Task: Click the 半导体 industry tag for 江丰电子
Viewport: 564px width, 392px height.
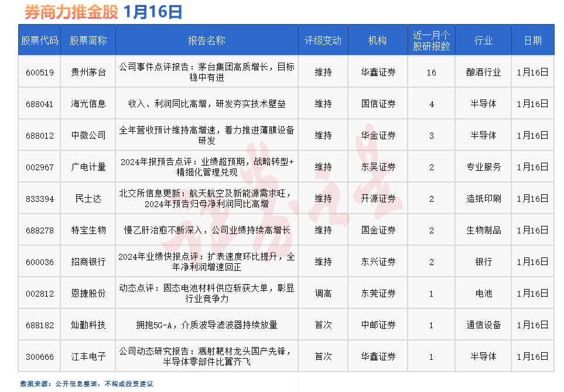Action: click(x=483, y=356)
